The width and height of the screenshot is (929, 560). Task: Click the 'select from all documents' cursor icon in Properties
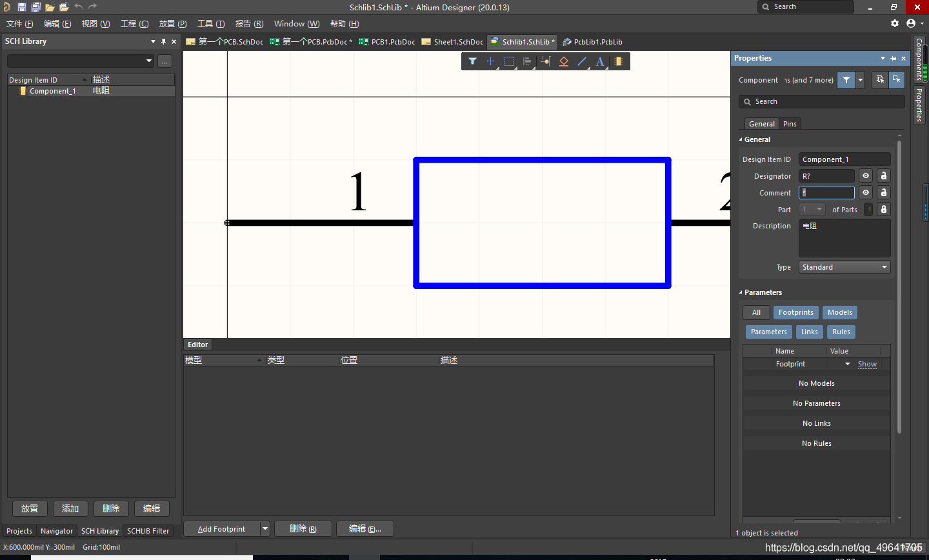(x=880, y=79)
